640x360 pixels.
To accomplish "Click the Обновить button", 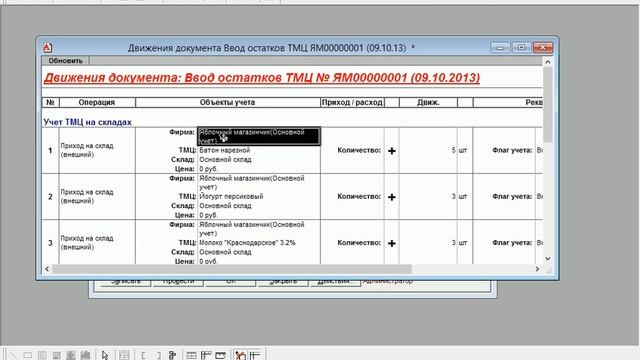I will (x=65, y=61).
